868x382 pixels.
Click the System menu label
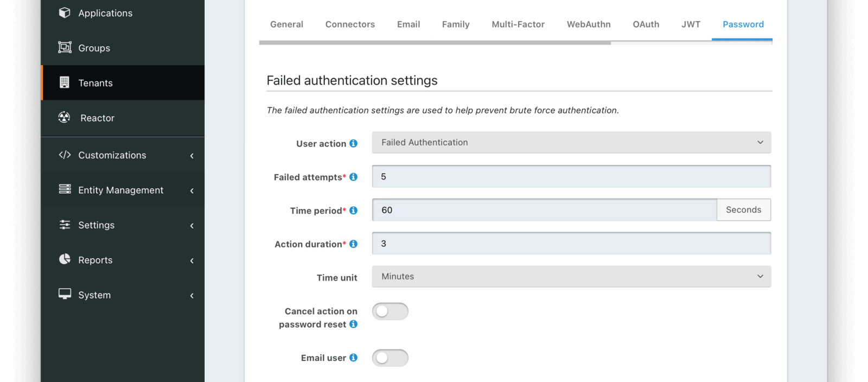[94, 295]
